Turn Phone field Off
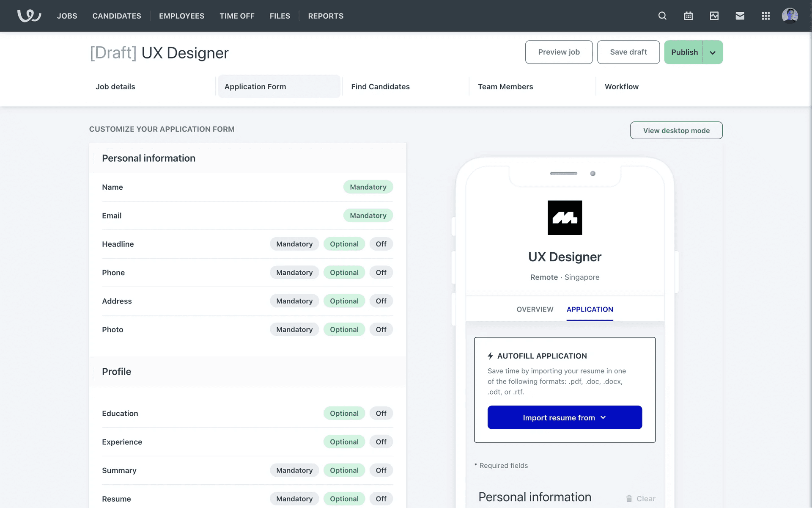Screen dimensions: 812x508 pos(381,273)
